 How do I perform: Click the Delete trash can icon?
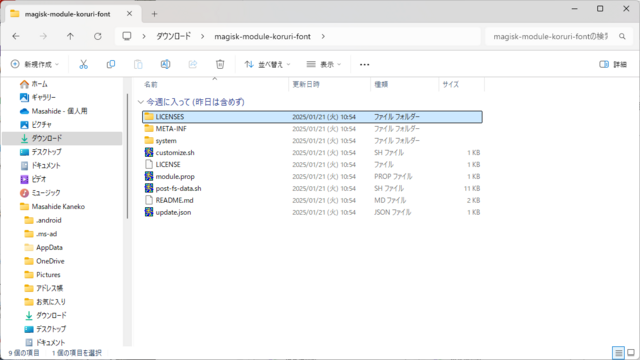(220, 64)
